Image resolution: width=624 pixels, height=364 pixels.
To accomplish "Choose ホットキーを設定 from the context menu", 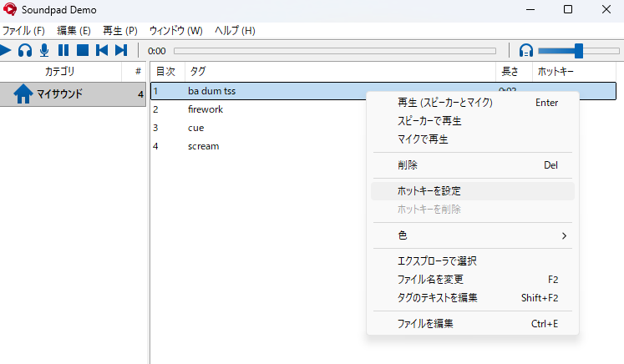I will pos(429,191).
